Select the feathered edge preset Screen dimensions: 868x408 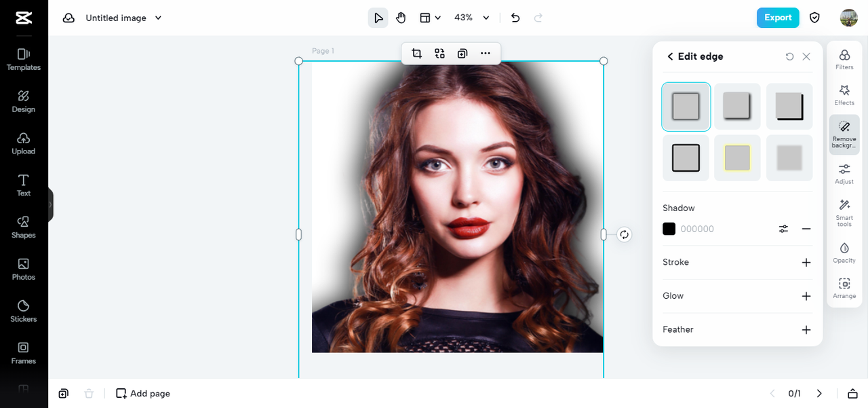(x=789, y=157)
